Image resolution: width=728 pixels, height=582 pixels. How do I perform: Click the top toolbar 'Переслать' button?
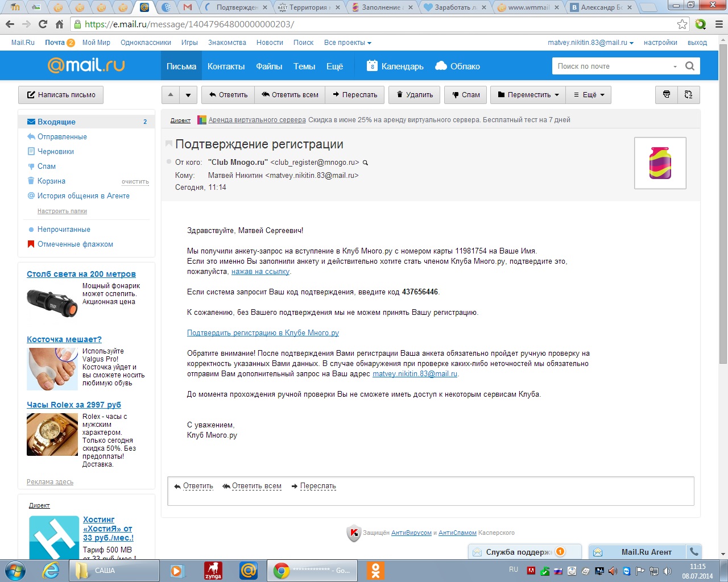[355, 94]
